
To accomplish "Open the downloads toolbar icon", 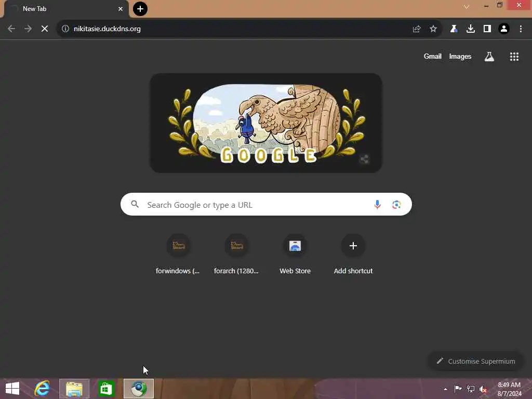I will 471,29.
